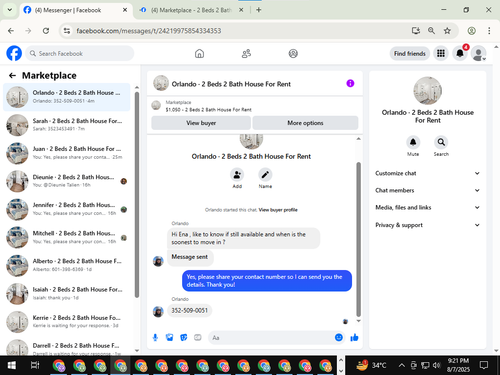Viewport: 500px width, 375px height.
Task: Click the site information icon in address bar
Action: click(67, 31)
